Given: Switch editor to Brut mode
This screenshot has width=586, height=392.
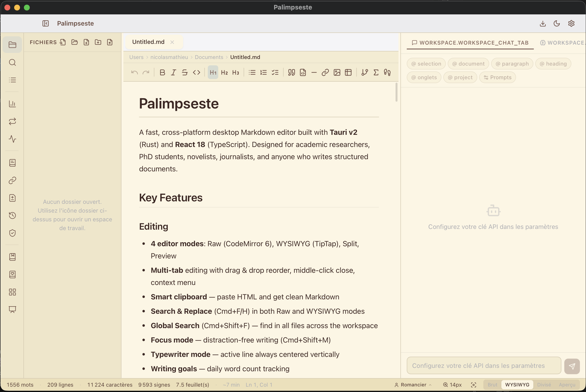Looking at the screenshot, I should (x=492, y=385).
